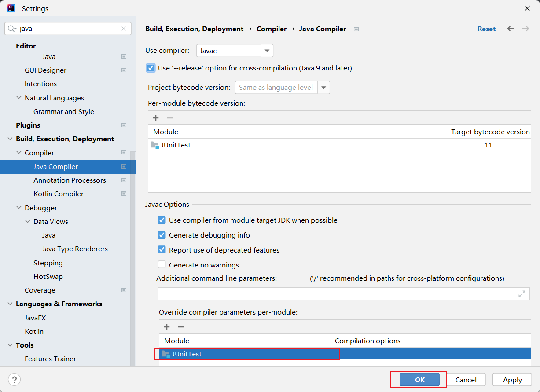Screen dimensions: 540x392
Task: Click plus icon under Override compiler parameters
Action: tap(167, 327)
